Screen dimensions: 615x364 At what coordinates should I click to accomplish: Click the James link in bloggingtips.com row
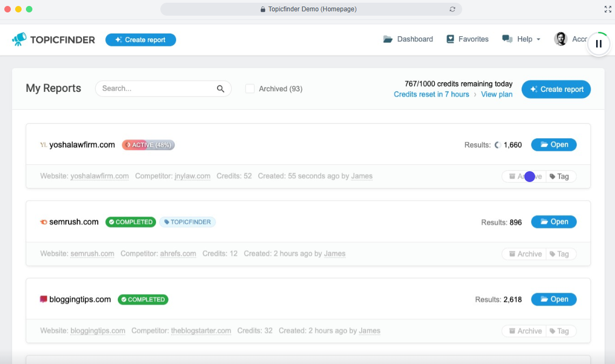369,331
